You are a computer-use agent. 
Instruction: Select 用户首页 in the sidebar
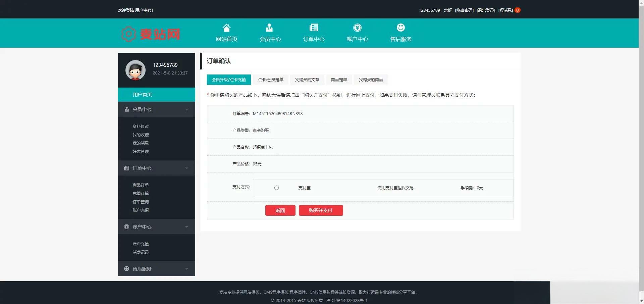pos(157,95)
